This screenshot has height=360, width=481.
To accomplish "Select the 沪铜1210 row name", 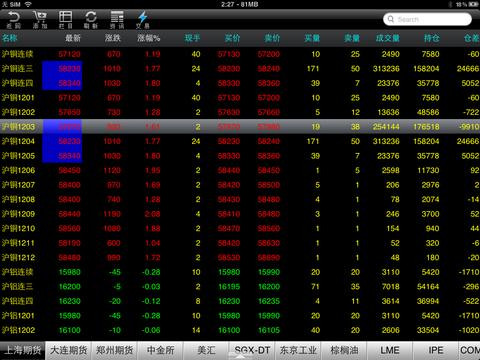I will [18, 228].
